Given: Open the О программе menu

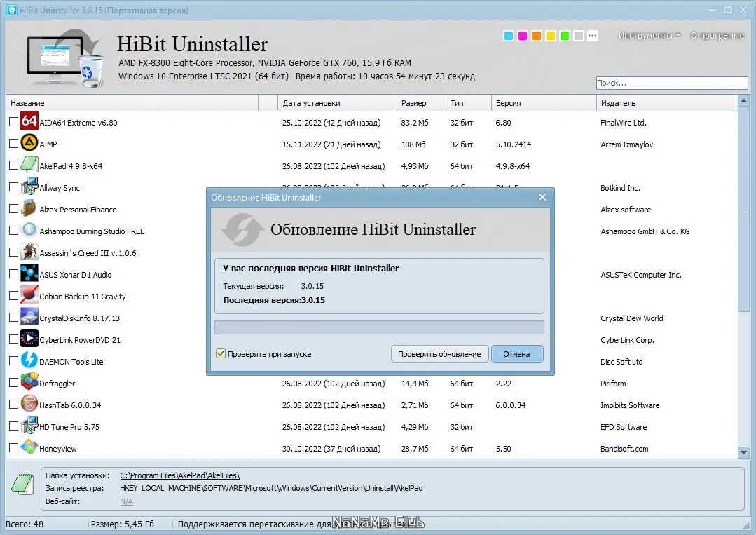Looking at the screenshot, I should (717, 36).
